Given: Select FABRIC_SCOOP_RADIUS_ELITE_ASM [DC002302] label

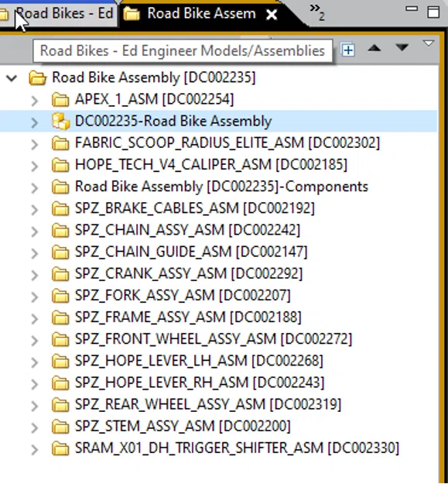Looking at the screenshot, I should 227,143.
